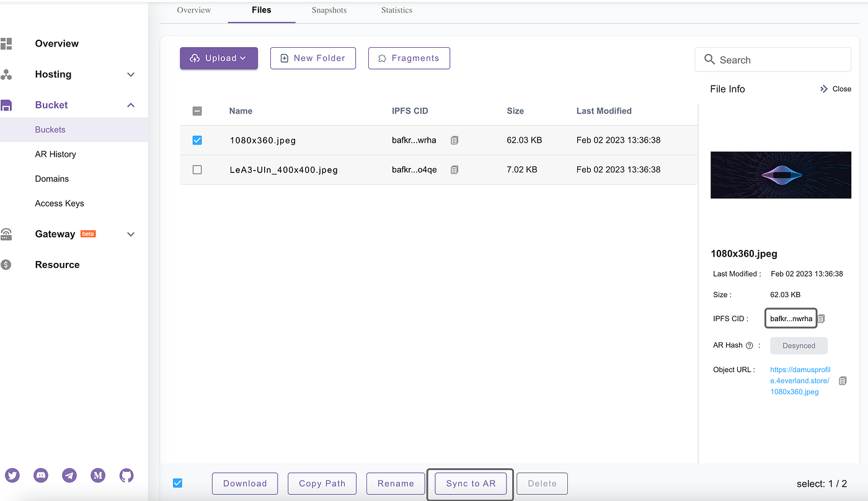
Task: Click the Hosting nodes icon in sidebar
Action: pyautogui.click(x=6, y=74)
